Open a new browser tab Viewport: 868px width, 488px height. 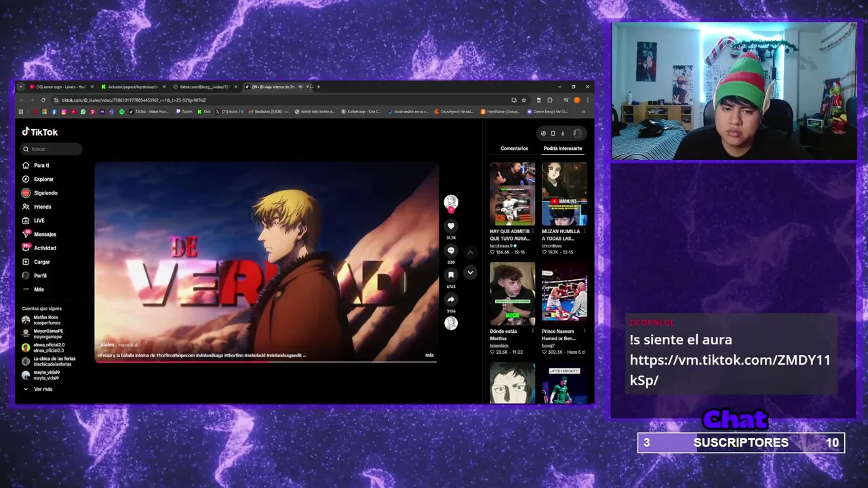[x=318, y=87]
